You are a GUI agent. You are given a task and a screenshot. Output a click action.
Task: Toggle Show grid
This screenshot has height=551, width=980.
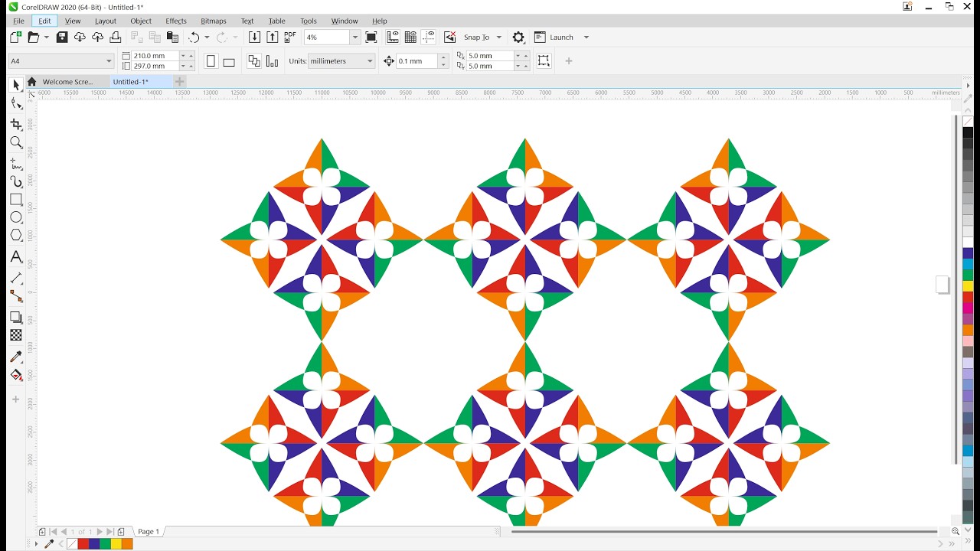pos(410,37)
